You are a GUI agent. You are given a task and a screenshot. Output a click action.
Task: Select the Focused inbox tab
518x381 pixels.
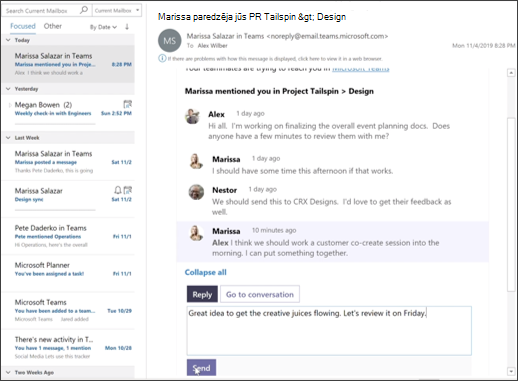pos(23,26)
